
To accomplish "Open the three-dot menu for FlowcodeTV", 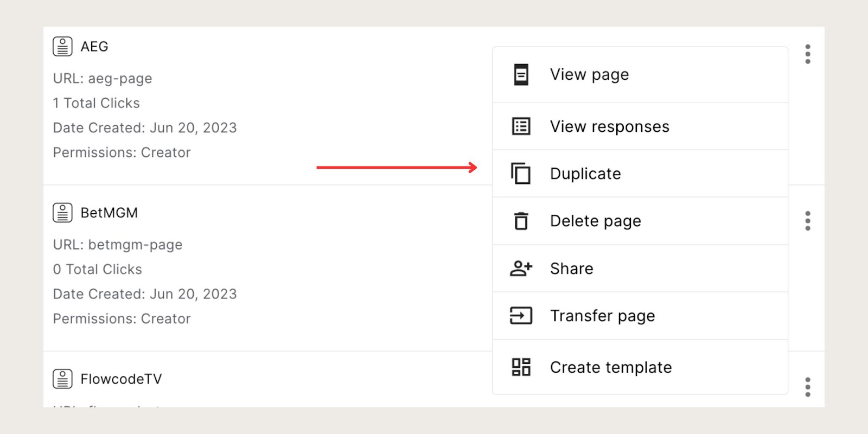I will point(808,387).
